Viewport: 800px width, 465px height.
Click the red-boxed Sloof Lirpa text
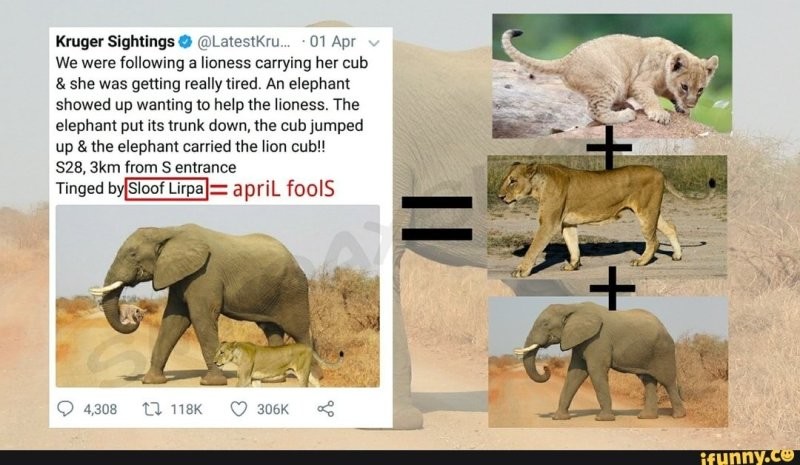[x=166, y=188]
